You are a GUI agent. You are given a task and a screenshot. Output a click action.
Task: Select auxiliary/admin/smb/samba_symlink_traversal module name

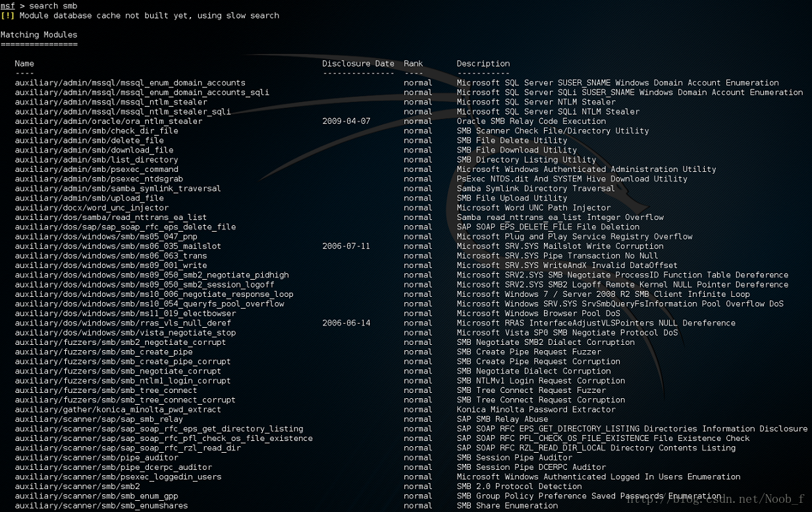coord(119,189)
